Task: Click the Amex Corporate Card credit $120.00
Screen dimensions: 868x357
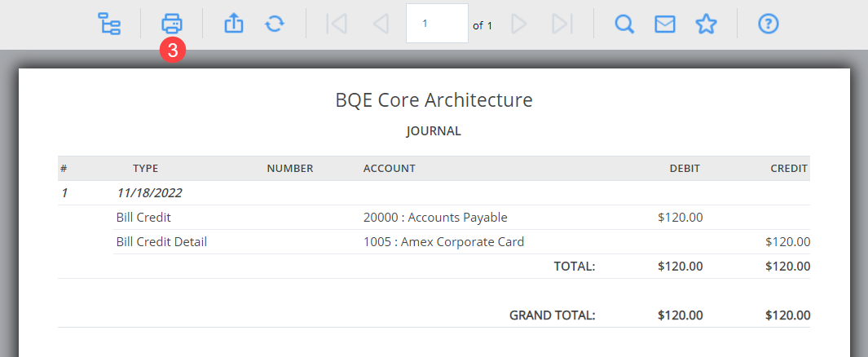Action: coord(788,242)
